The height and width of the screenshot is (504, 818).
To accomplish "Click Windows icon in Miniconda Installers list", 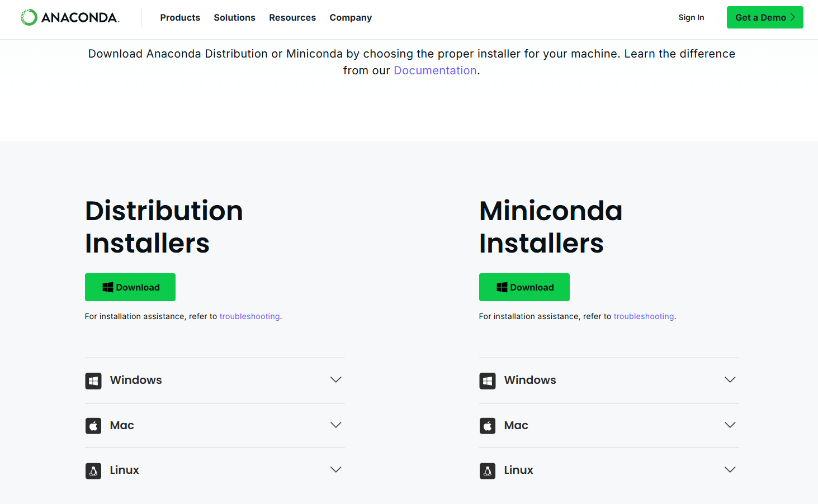I will [488, 381].
